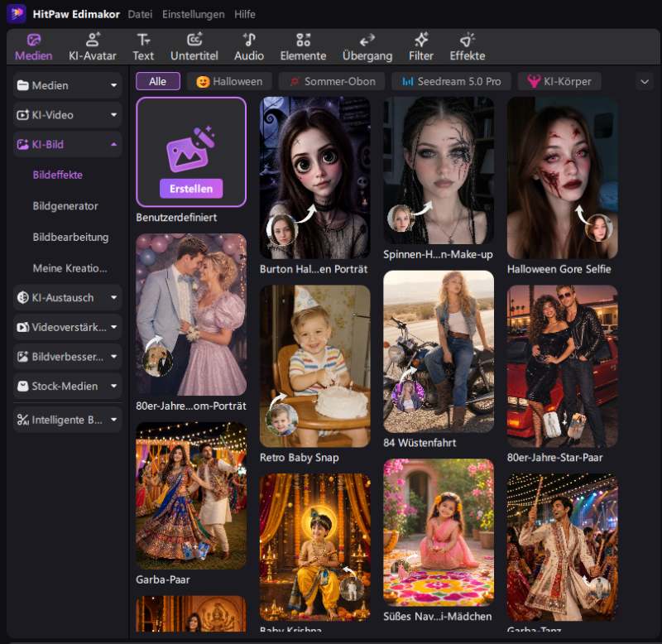662x644 pixels.
Task: Open the Audio tool icon
Action: (x=249, y=40)
